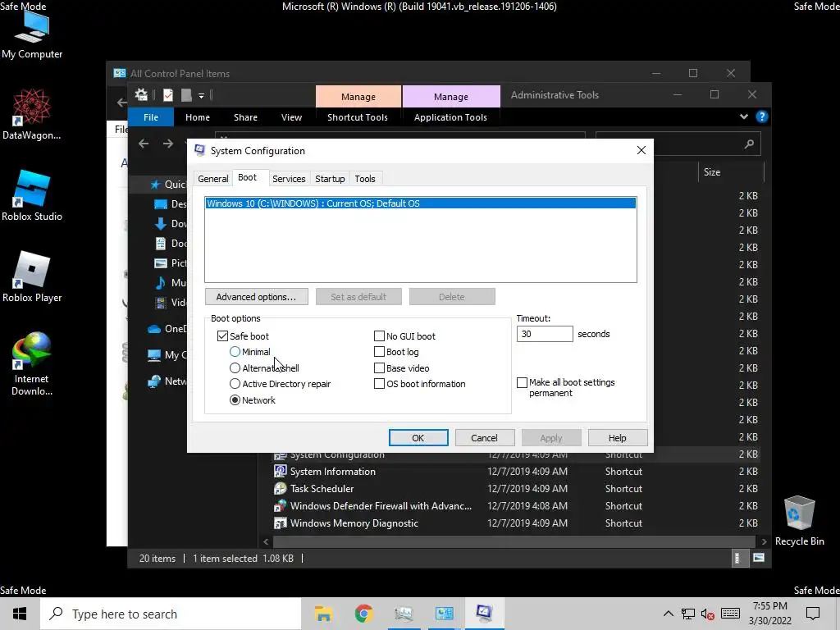Viewport: 840px width, 630px height.
Task: Check Make all boot settings permanent
Action: point(522,382)
